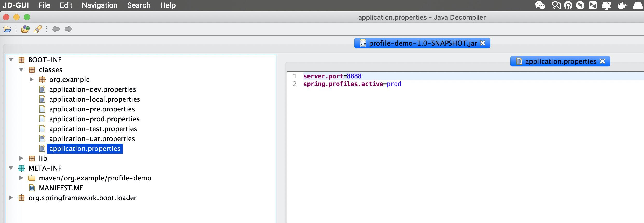Select BOOT-INF in the tree
644x223 pixels.
pyautogui.click(x=45, y=60)
